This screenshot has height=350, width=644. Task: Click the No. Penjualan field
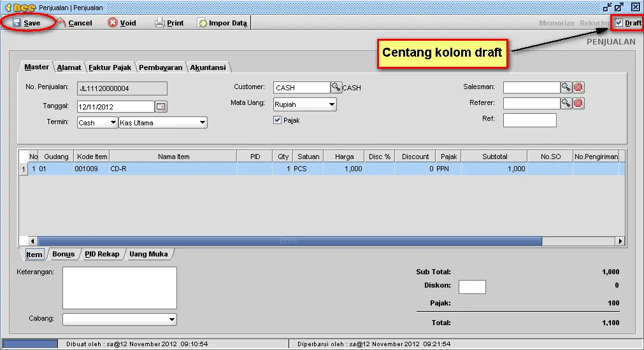(x=122, y=88)
